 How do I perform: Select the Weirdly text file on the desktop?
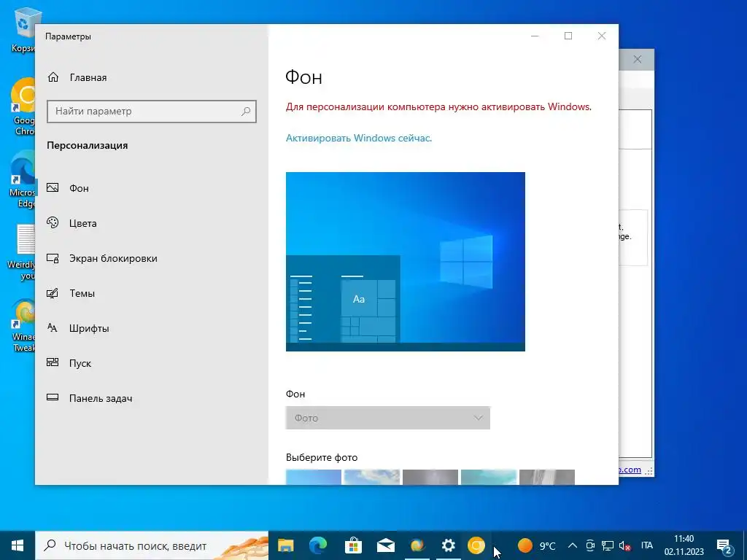tap(23, 252)
